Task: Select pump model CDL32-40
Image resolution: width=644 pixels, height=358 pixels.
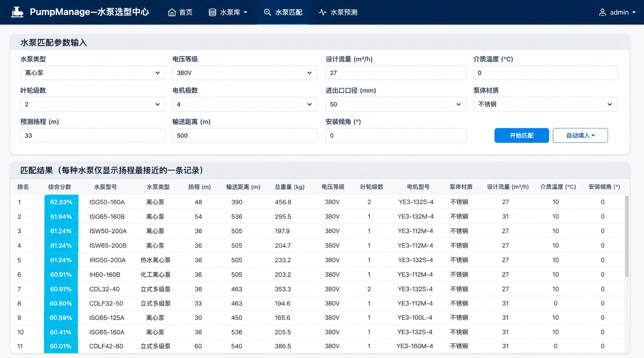Action: coord(105,289)
